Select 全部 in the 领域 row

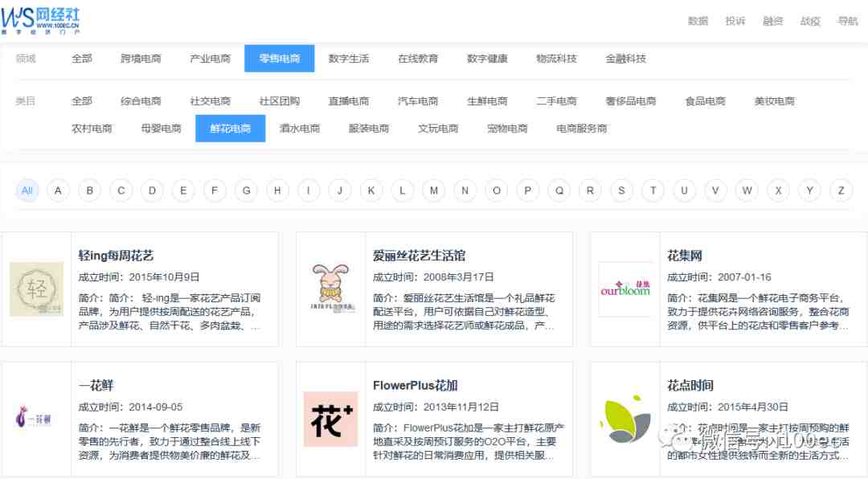click(82, 58)
